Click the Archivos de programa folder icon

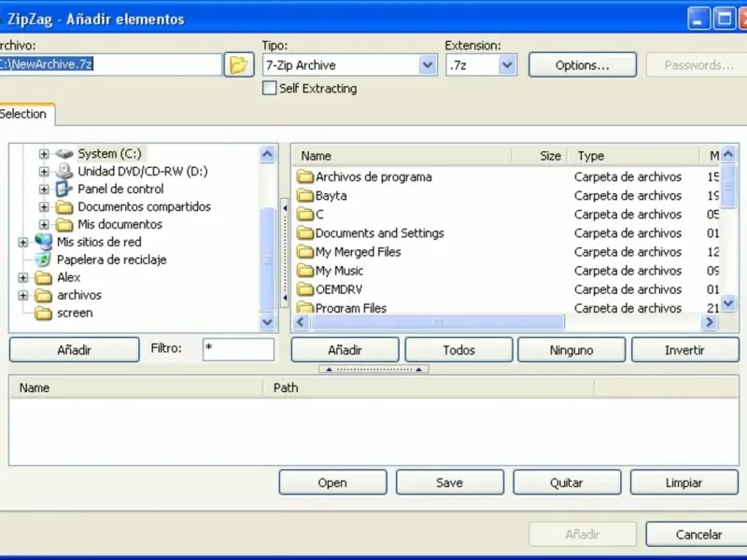[304, 177]
